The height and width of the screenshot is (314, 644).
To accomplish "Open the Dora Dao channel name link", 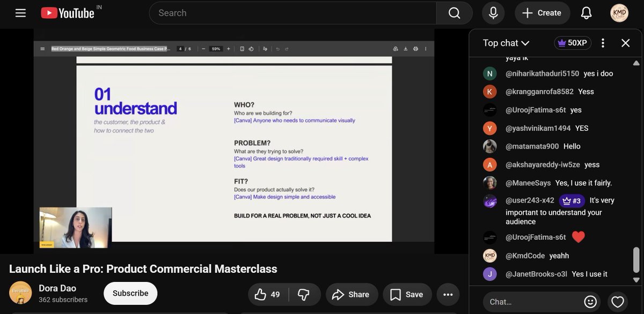I will (x=57, y=288).
